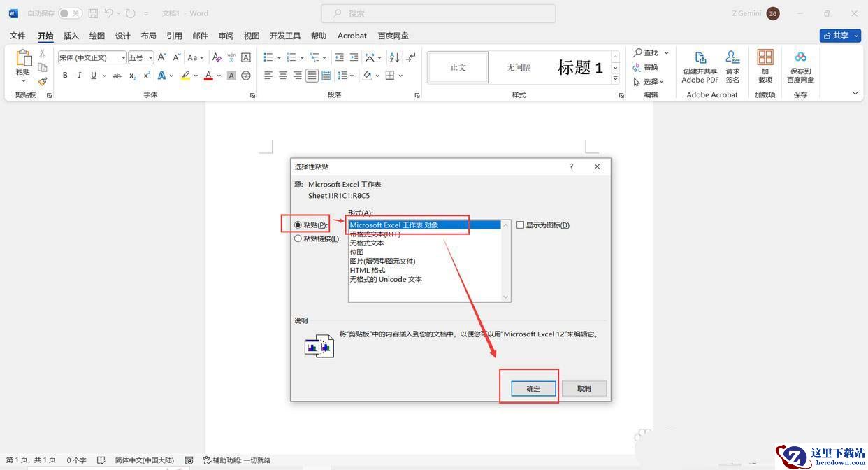The width and height of the screenshot is (868, 470).
Task: Select the 粘贴链接(L) radio button
Action: (298, 238)
